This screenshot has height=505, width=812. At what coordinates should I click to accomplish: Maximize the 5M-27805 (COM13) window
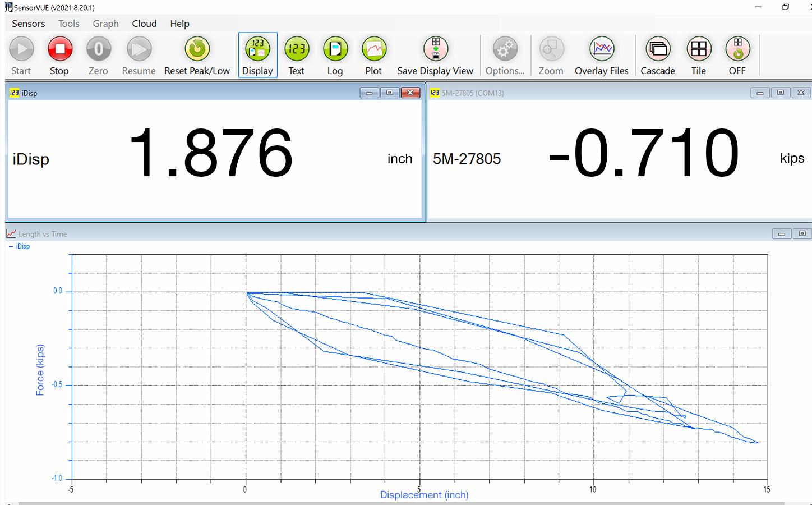781,93
